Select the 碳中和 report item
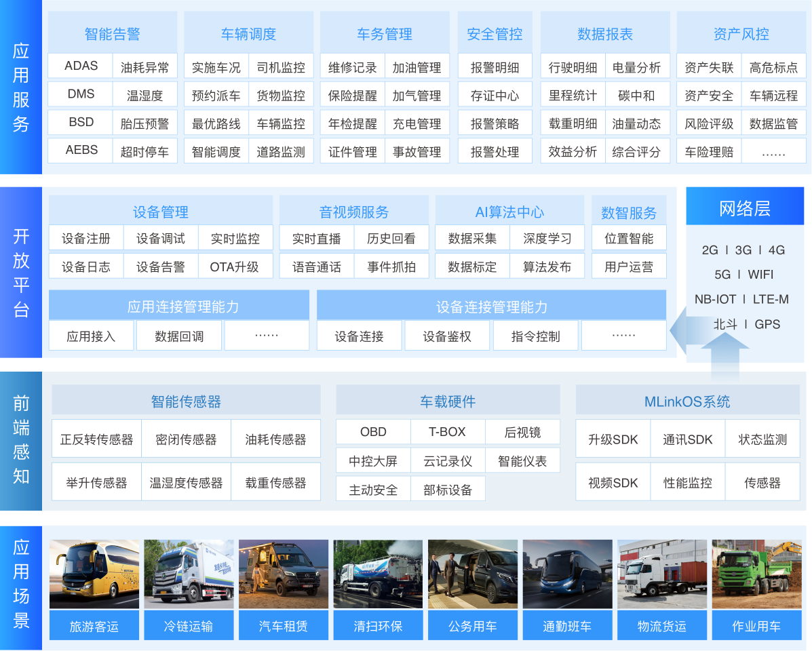Screen dimensions: 812x651 tap(636, 96)
